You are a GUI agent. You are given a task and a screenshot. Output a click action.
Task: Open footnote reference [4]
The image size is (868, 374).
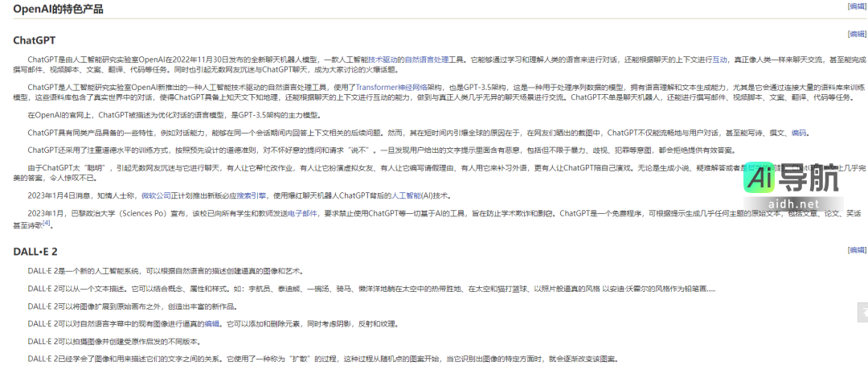tap(47, 224)
